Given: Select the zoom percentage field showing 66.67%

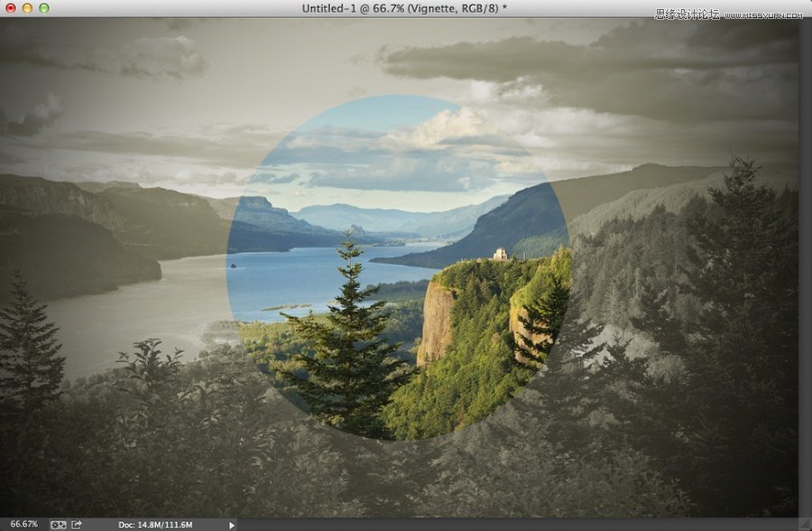Looking at the screenshot, I should pyautogui.click(x=23, y=522).
